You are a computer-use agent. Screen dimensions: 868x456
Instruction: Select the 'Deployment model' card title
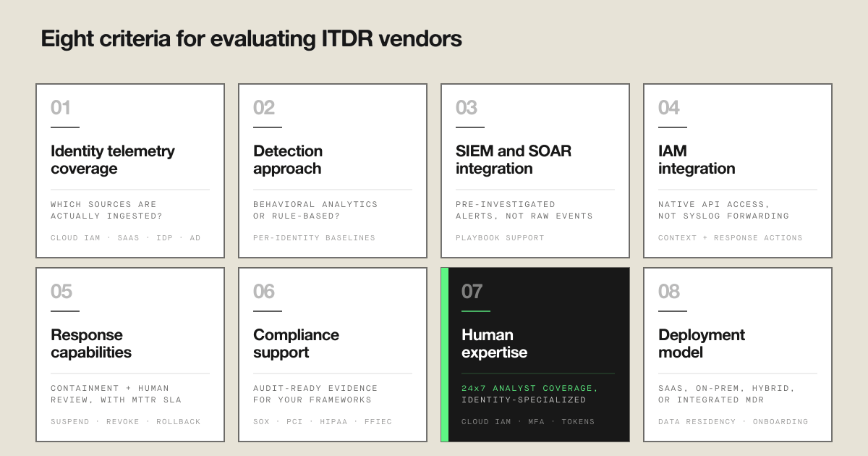(x=702, y=344)
